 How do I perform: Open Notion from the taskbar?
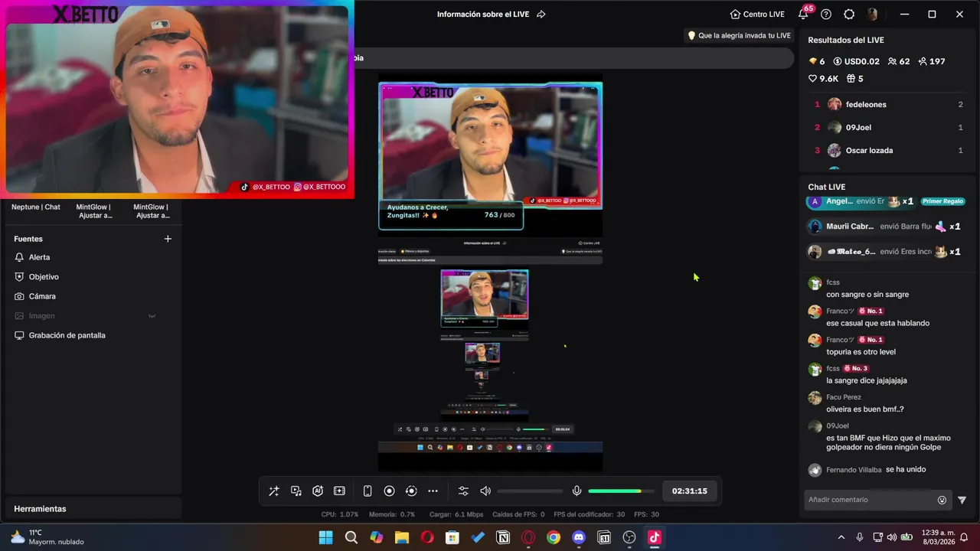(x=503, y=537)
